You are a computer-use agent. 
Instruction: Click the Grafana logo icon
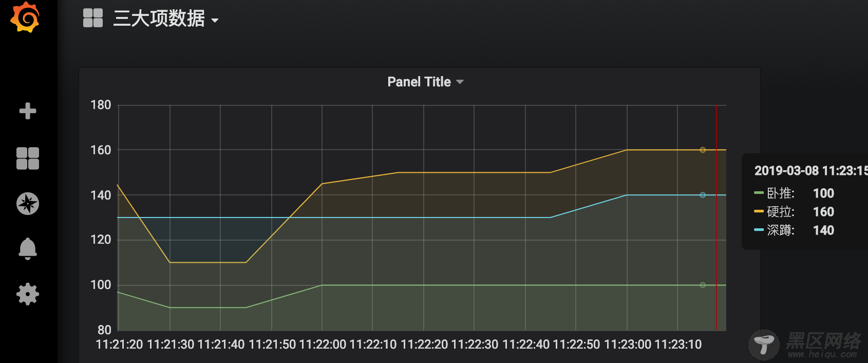click(25, 17)
